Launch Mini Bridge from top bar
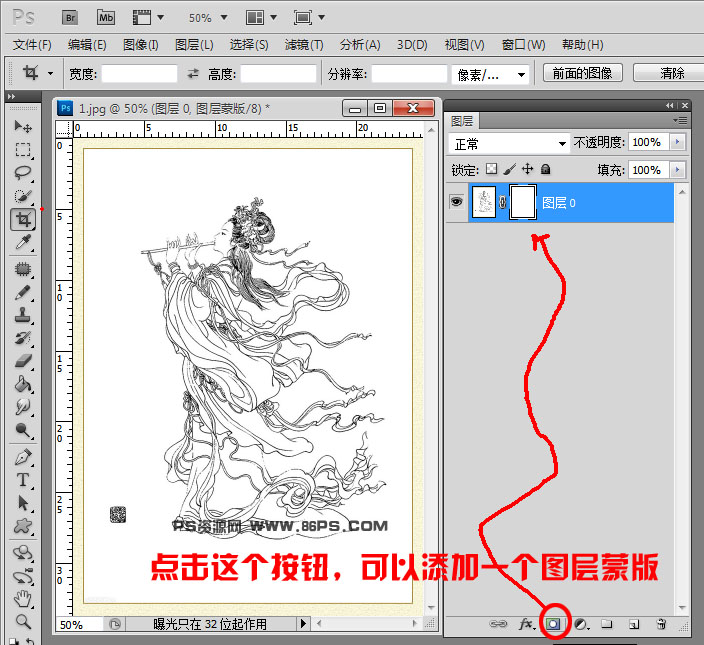The height and width of the screenshot is (645, 704). coord(106,18)
